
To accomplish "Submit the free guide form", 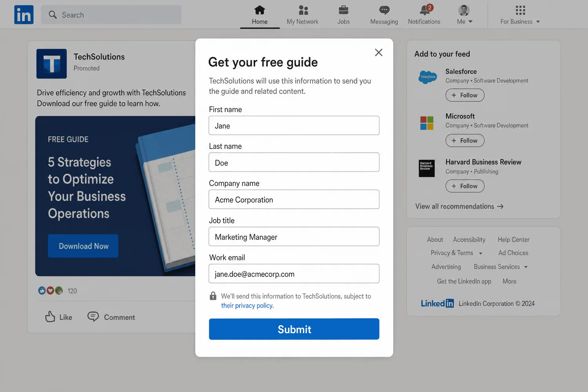I will (294, 329).
